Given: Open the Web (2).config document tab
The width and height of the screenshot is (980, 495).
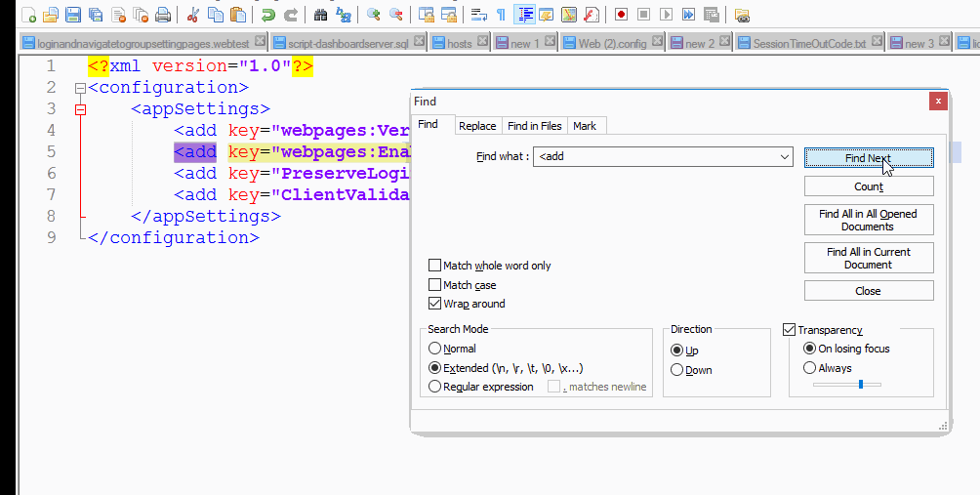Looking at the screenshot, I should 612,44.
